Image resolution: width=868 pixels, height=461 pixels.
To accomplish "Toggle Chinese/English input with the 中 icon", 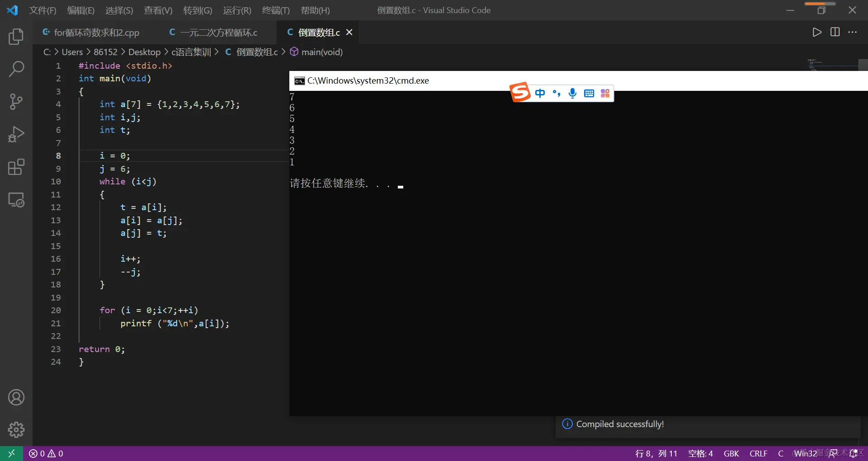I will [540, 93].
